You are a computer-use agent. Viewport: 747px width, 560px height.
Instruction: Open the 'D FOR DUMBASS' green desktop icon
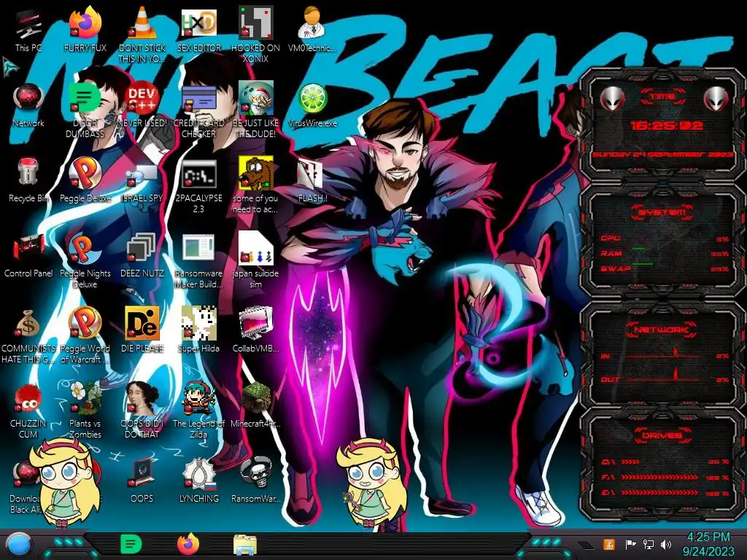pyautogui.click(x=85, y=111)
